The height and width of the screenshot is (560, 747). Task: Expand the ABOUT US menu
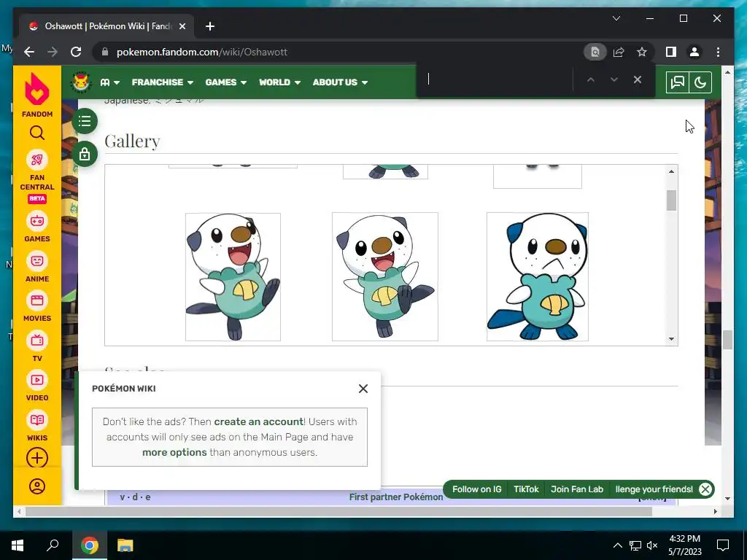coord(340,82)
